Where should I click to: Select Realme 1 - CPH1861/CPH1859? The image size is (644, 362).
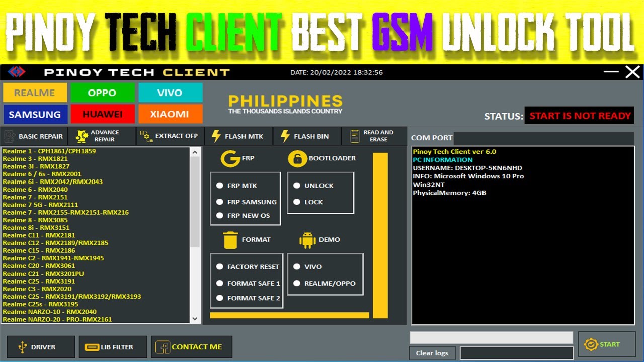[x=49, y=151]
